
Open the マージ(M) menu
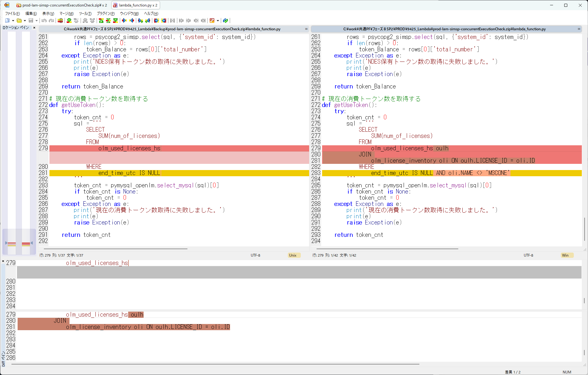(x=66, y=13)
